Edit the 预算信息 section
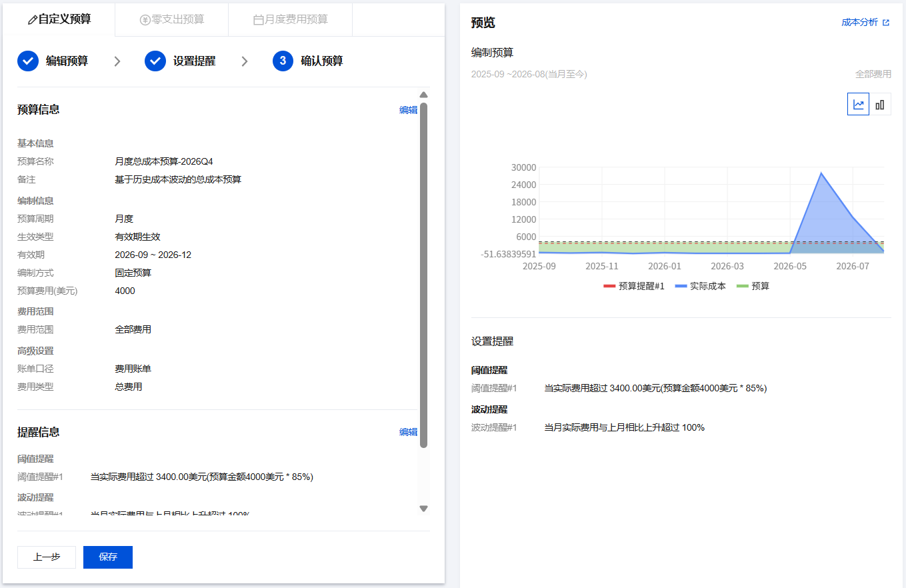 coord(408,110)
